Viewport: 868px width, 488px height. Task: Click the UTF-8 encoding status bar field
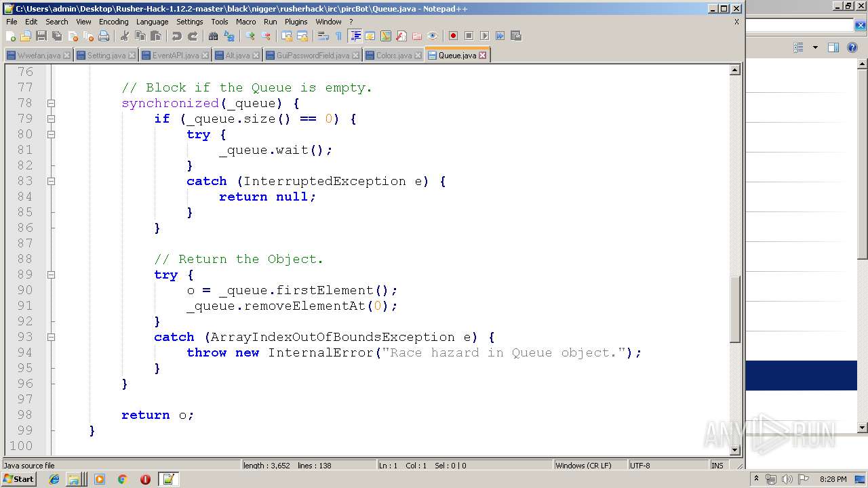pos(668,466)
